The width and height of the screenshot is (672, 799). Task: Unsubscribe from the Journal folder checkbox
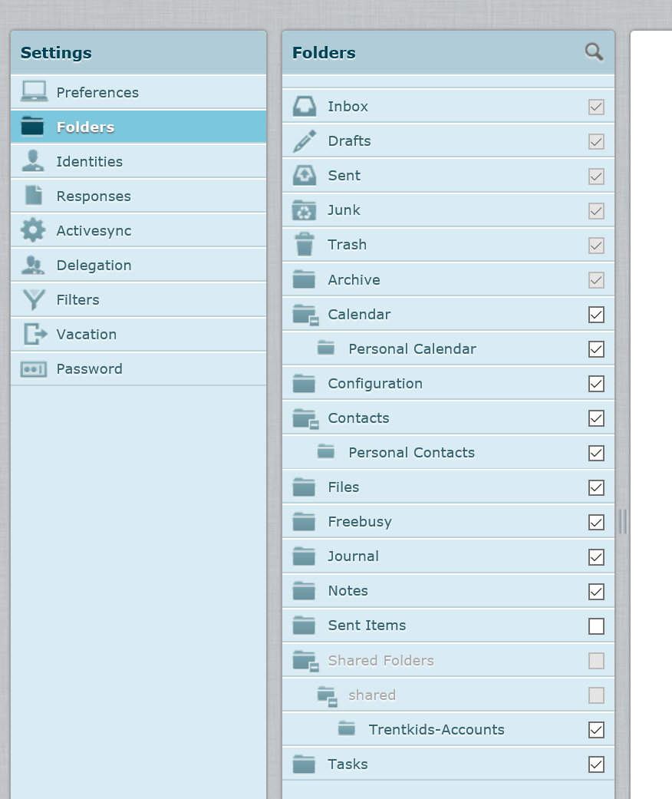[x=596, y=557]
